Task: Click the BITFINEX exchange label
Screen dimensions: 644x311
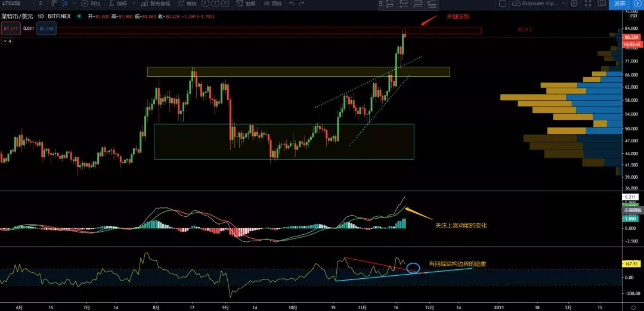Action: [x=59, y=17]
